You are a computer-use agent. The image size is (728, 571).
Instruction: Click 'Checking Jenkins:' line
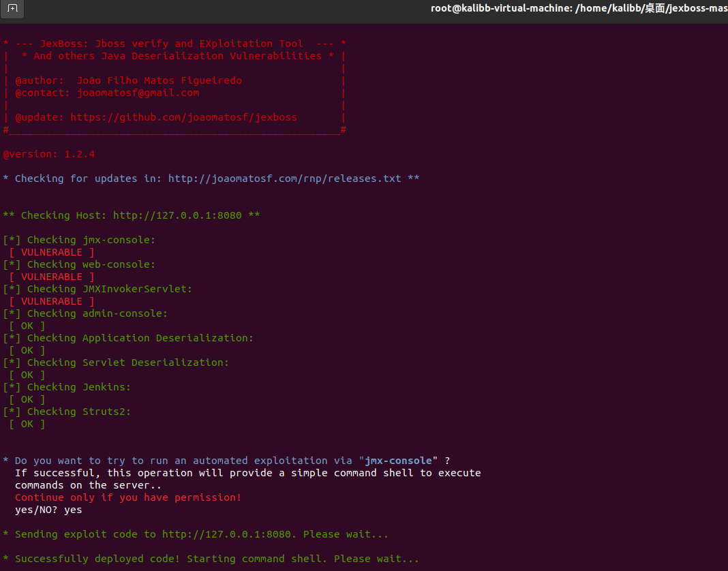click(67, 388)
